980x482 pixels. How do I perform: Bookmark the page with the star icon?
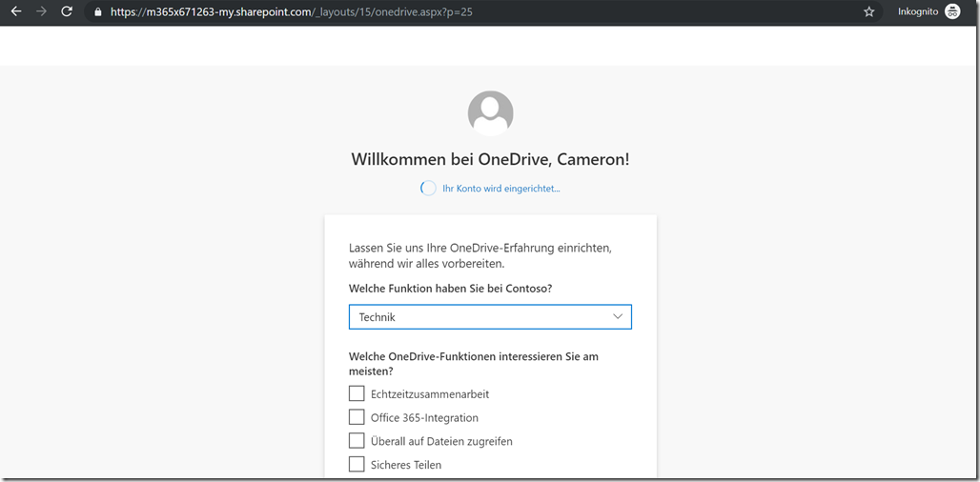coord(868,11)
